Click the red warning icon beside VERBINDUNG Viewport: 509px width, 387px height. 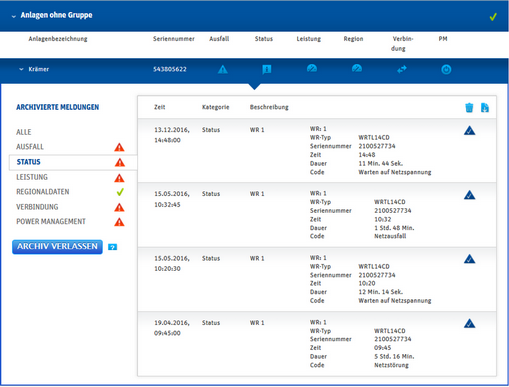pyautogui.click(x=119, y=207)
